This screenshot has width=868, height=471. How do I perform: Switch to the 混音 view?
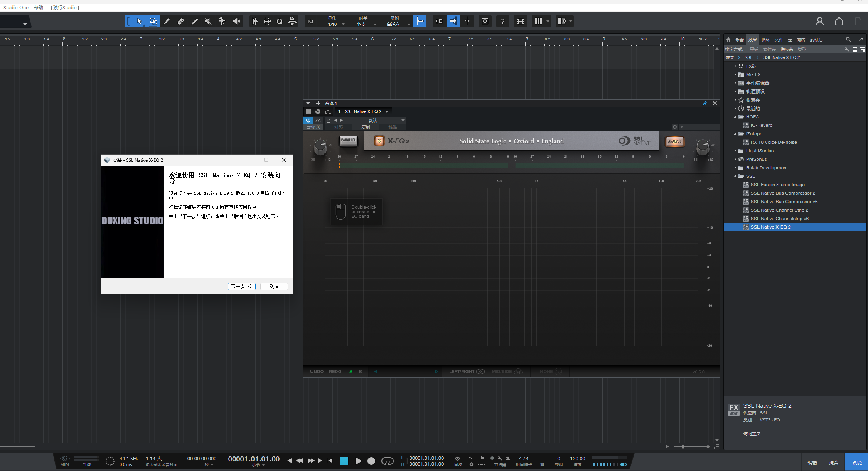click(x=834, y=462)
